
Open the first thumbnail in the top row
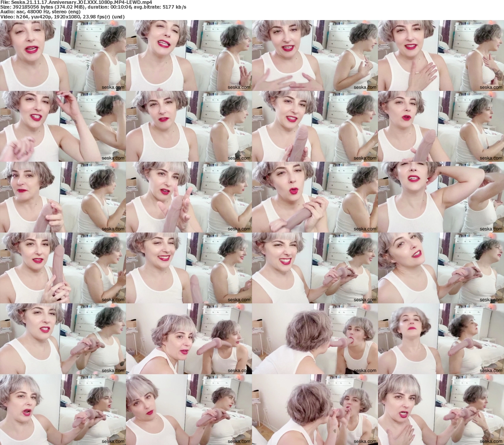[63, 55]
